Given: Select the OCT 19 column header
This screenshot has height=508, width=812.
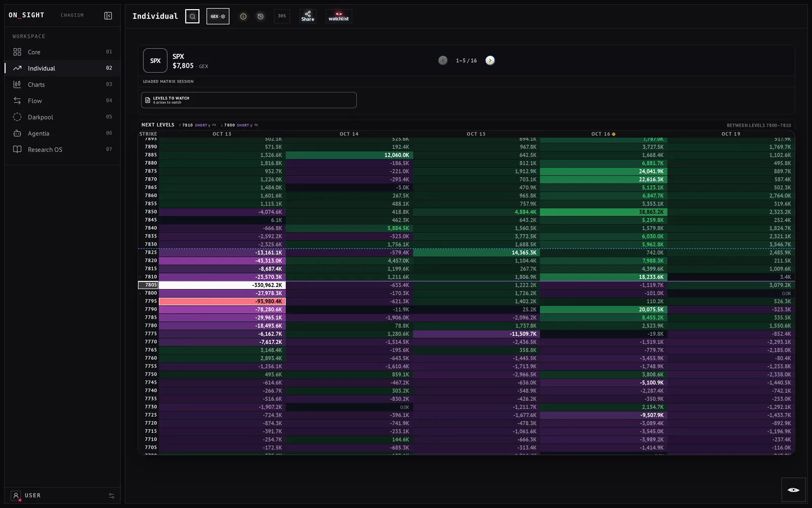Looking at the screenshot, I should tap(731, 134).
